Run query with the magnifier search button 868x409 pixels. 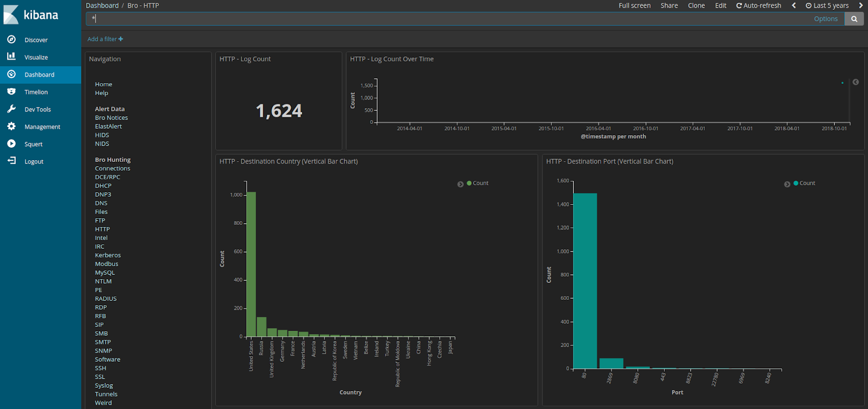(854, 19)
